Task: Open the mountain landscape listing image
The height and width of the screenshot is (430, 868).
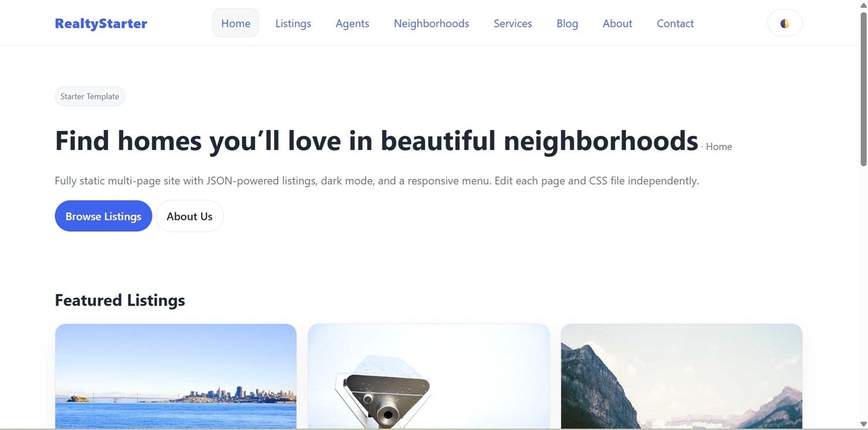Action: [682, 376]
